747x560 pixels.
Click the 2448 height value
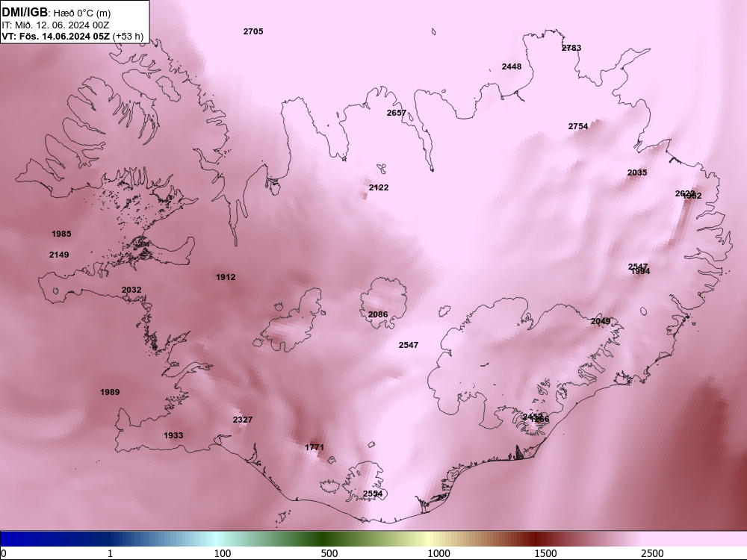click(x=512, y=66)
